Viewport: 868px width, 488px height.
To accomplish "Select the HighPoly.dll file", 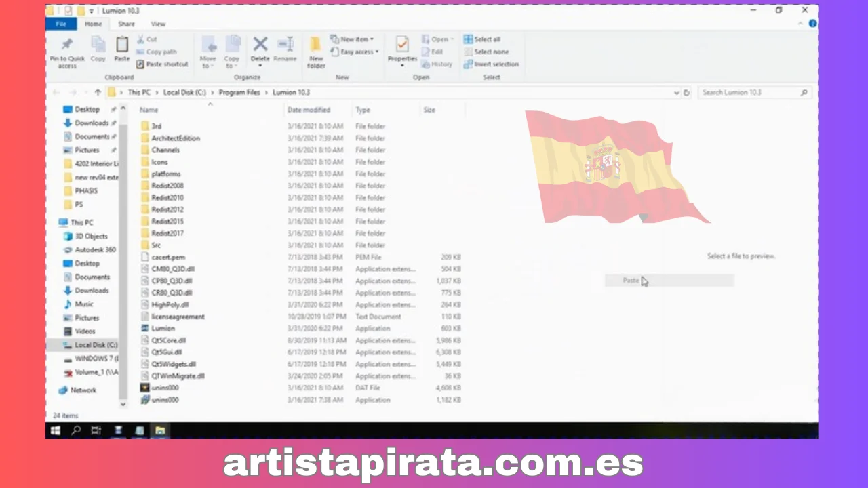I will coord(170,305).
